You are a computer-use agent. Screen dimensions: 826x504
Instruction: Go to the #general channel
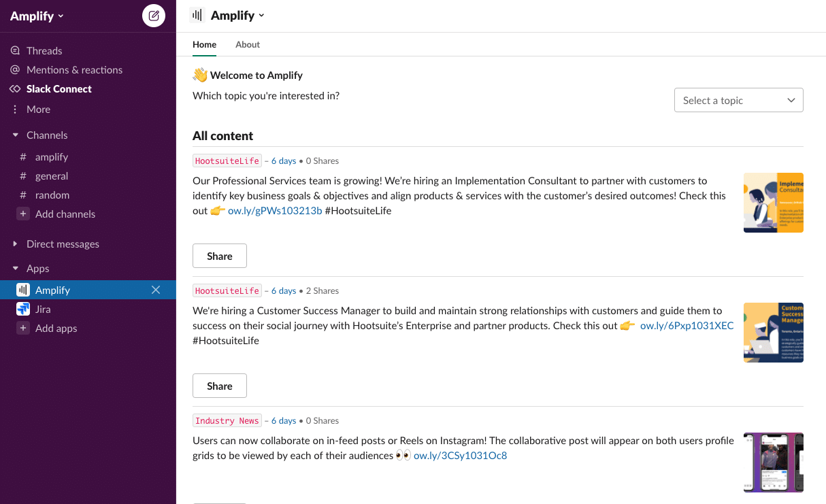pyautogui.click(x=52, y=176)
